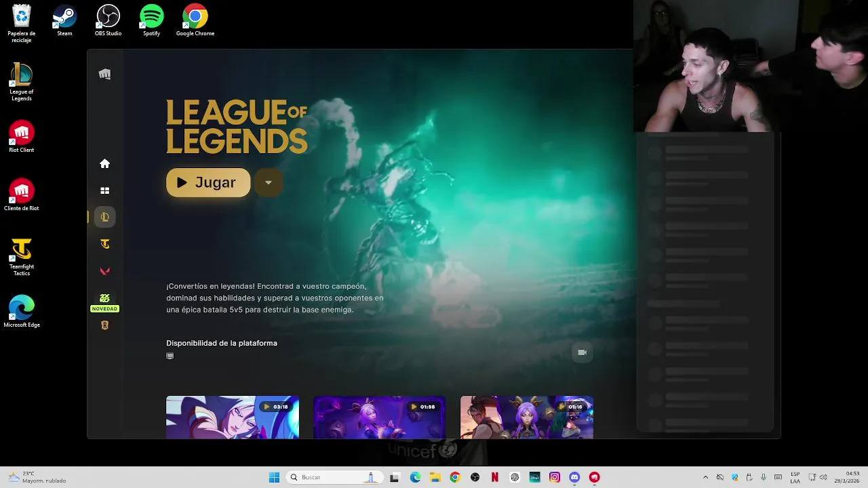Click the microphone icon in system tray
The image size is (868, 488).
pos(764,477)
